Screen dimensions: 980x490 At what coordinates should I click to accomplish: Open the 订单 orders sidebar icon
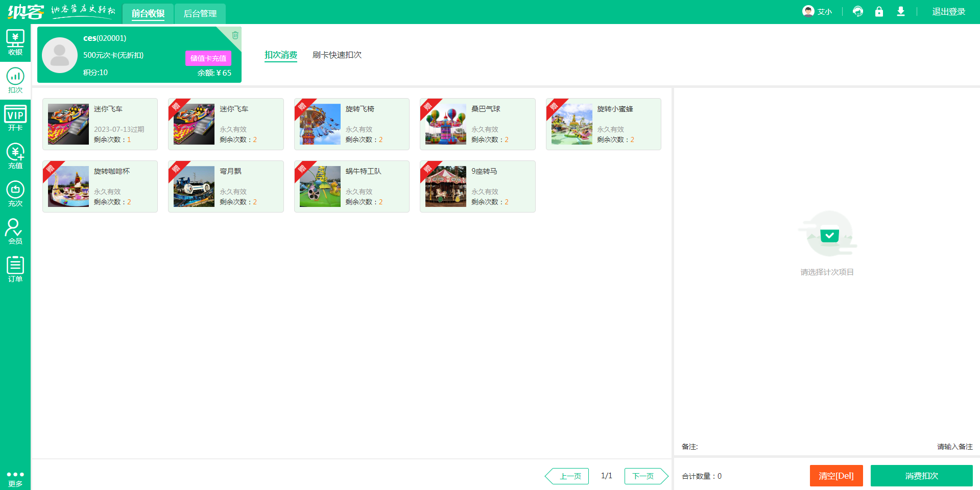click(x=15, y=269)
